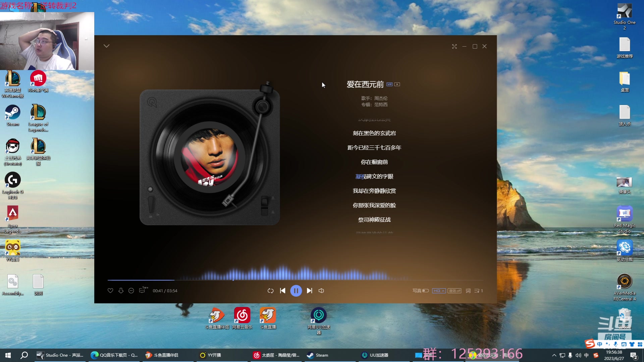
Task: Toggle the 写真 photo switch
Action: click(425, 291)
